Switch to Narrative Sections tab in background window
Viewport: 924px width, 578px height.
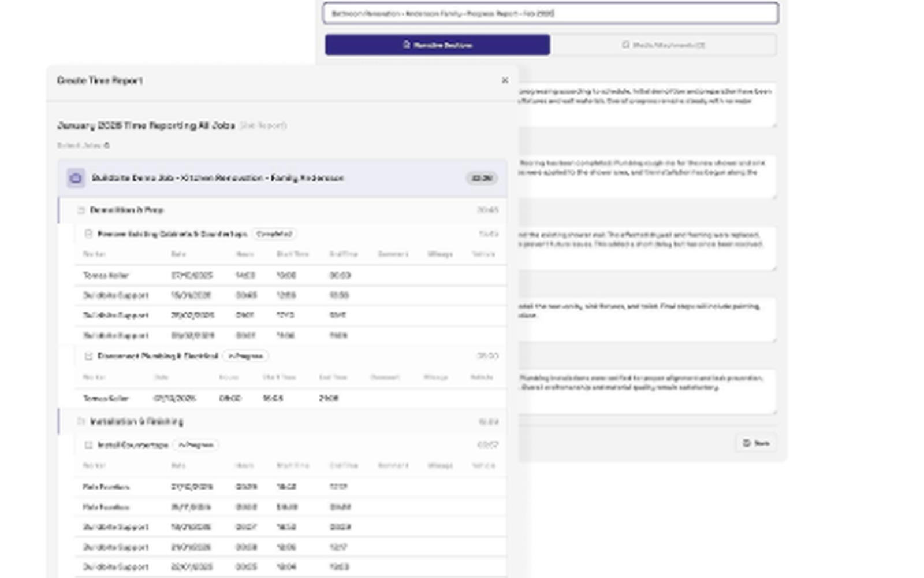click(437, 45)
